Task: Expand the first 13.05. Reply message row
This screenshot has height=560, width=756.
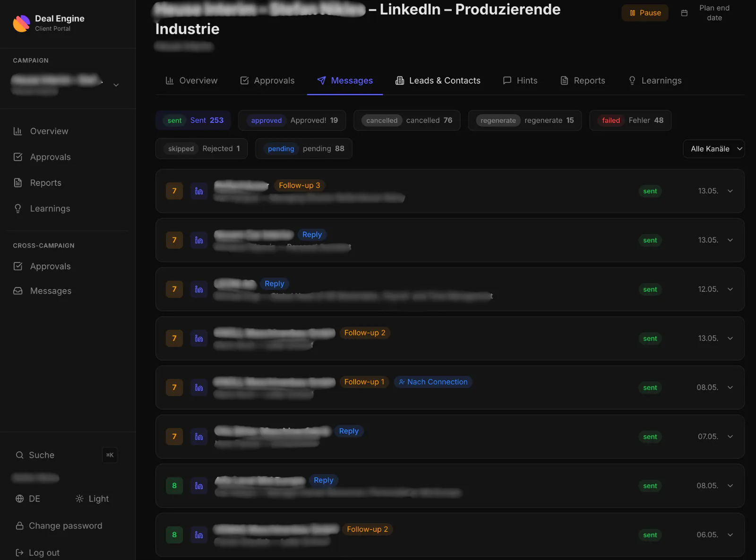Action: pos(730,240)
